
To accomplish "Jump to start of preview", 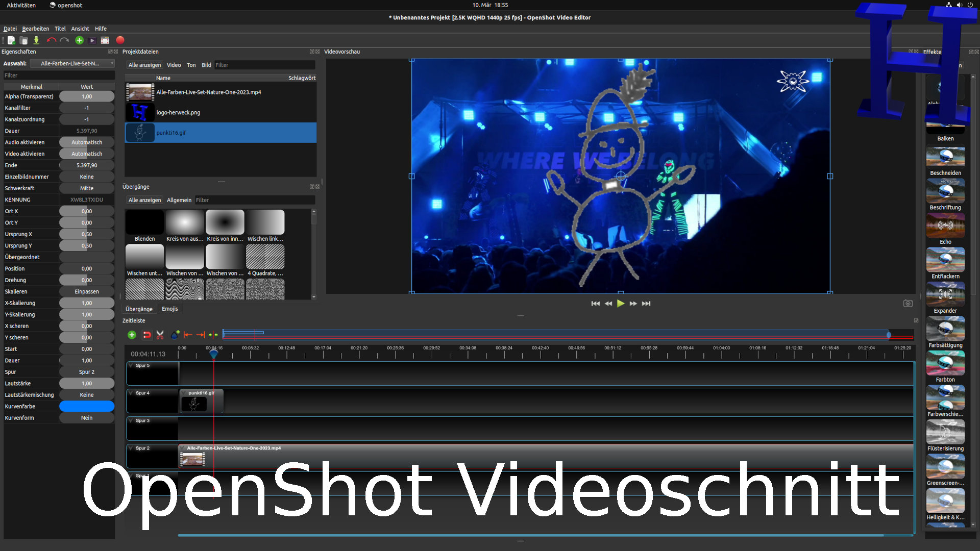I will pyautogui.click(x=595, y=304).
